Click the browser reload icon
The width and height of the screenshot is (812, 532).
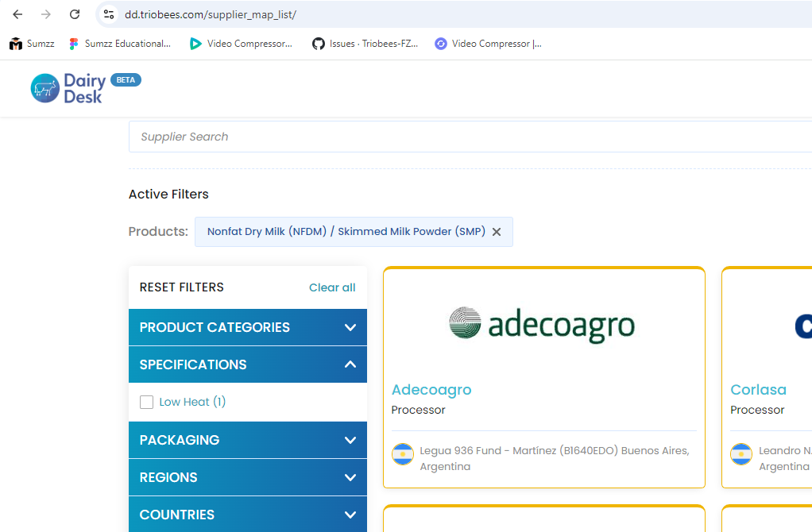pyautogui.click(x=75, y=14)
